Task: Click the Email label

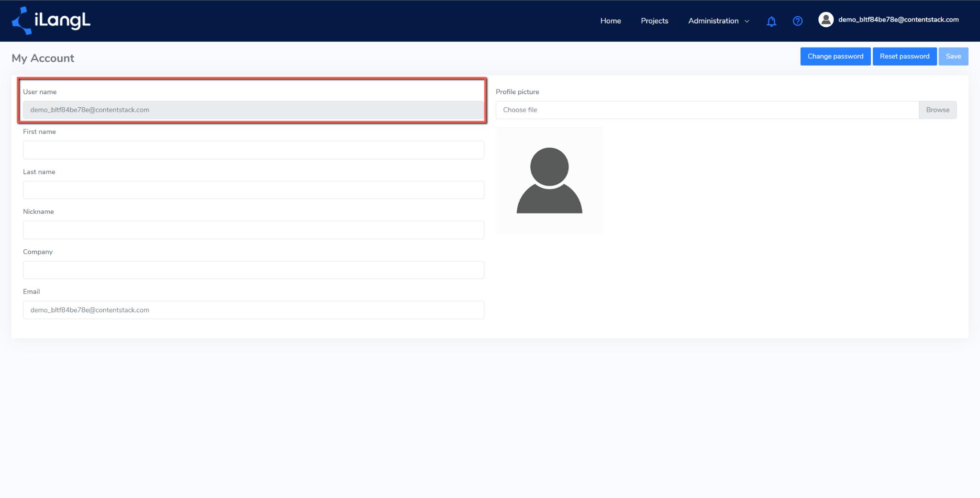Action: pos(32,291)
